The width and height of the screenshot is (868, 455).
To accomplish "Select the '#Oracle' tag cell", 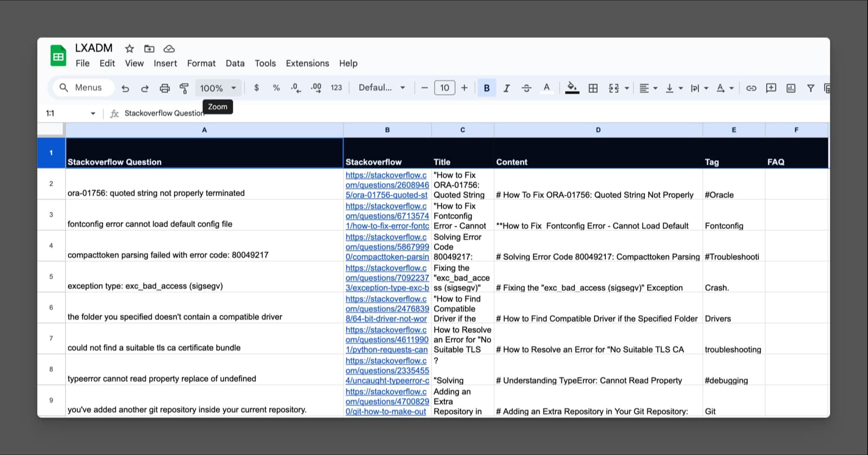I will point(733,184).
